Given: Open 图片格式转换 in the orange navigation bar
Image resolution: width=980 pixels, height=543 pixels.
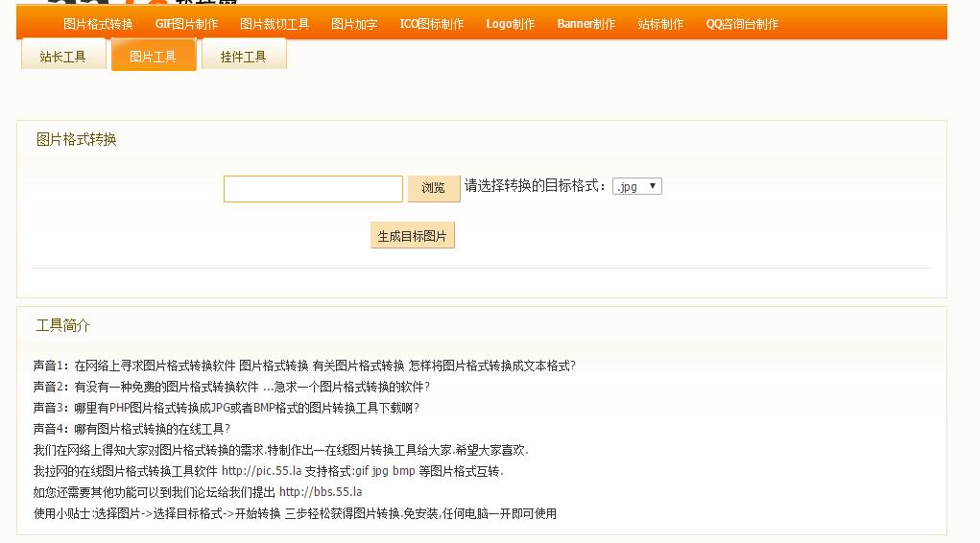Looking at the screenshot, I should (98, 24).
